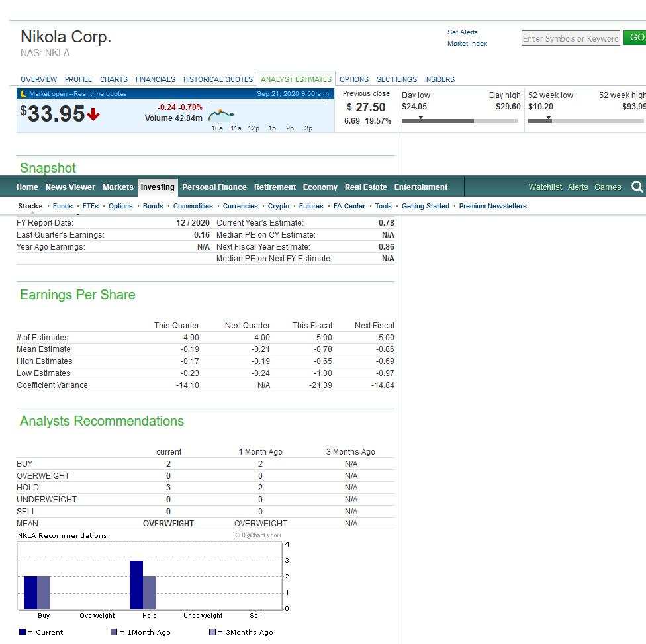Click the Mean Estimate row label
The height and width of the screenshot is (644, 646).
[44, 349]
